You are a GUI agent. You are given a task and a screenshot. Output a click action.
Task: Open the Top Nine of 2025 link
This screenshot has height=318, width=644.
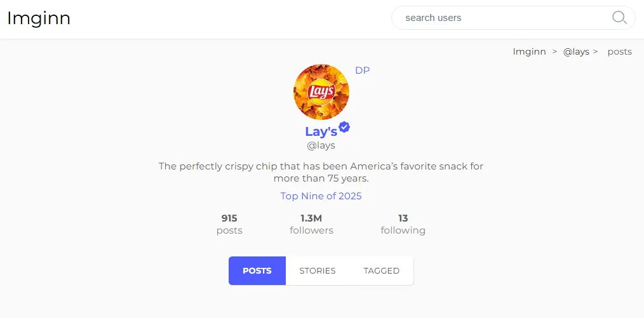[321, 195]
